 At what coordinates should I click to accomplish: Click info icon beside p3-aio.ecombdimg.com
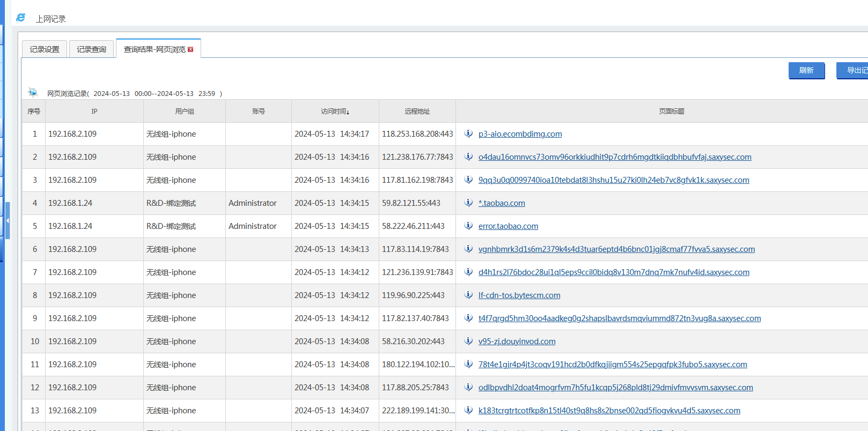click(468, 134)
